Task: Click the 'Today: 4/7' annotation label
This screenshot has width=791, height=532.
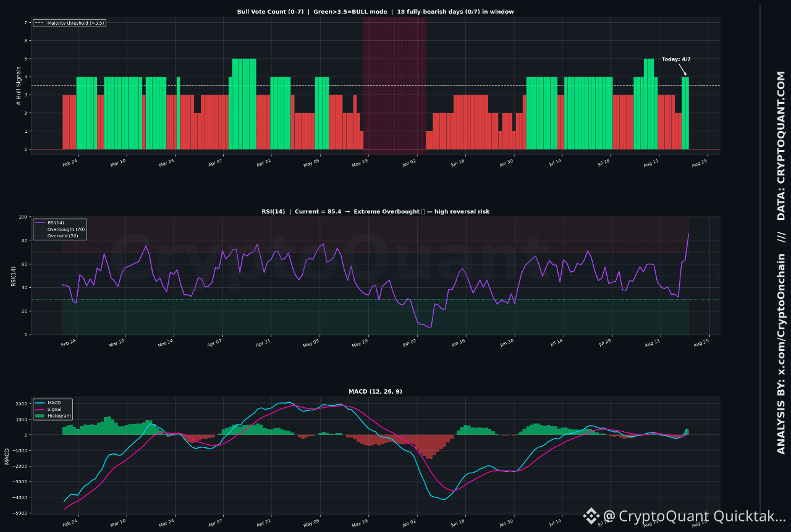Action: click(676, 59)
